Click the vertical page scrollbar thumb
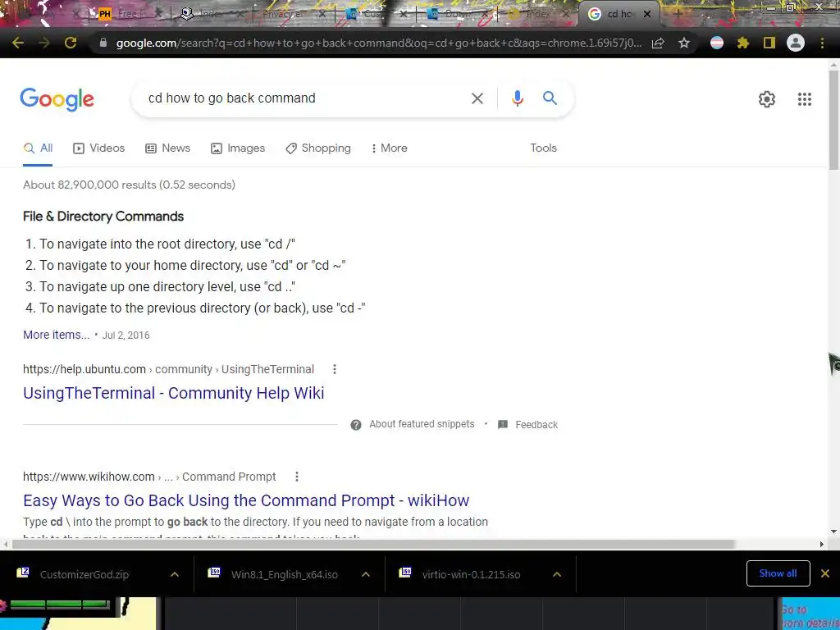840x630 pixels. pos(833,120)
